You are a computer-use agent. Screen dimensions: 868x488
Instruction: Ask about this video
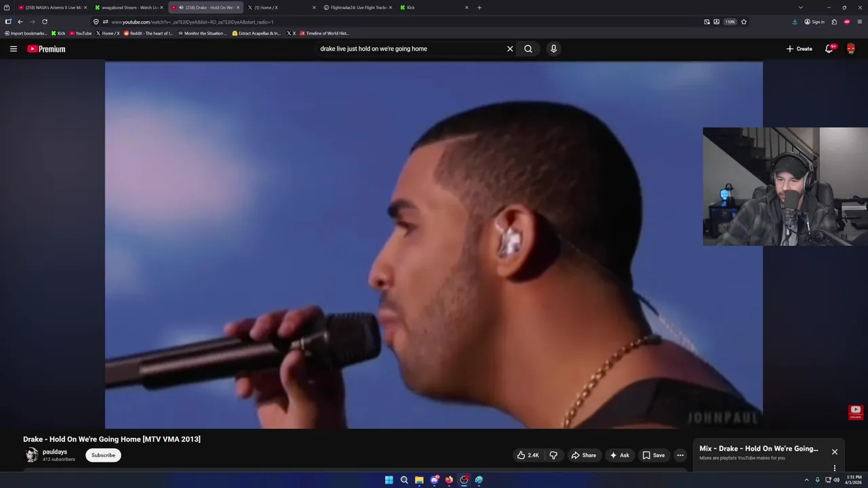pyautogui.click(x=620, y=455)
